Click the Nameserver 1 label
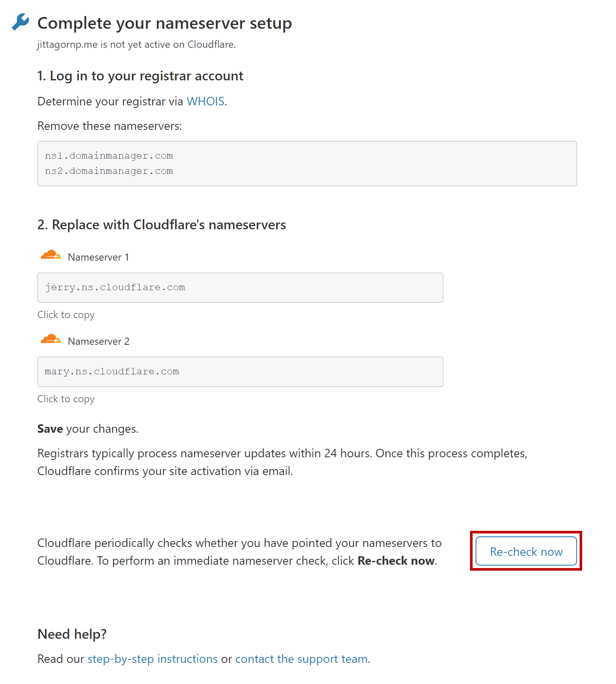The height and width of the screenshot is (684, 616). pos(99,257)
